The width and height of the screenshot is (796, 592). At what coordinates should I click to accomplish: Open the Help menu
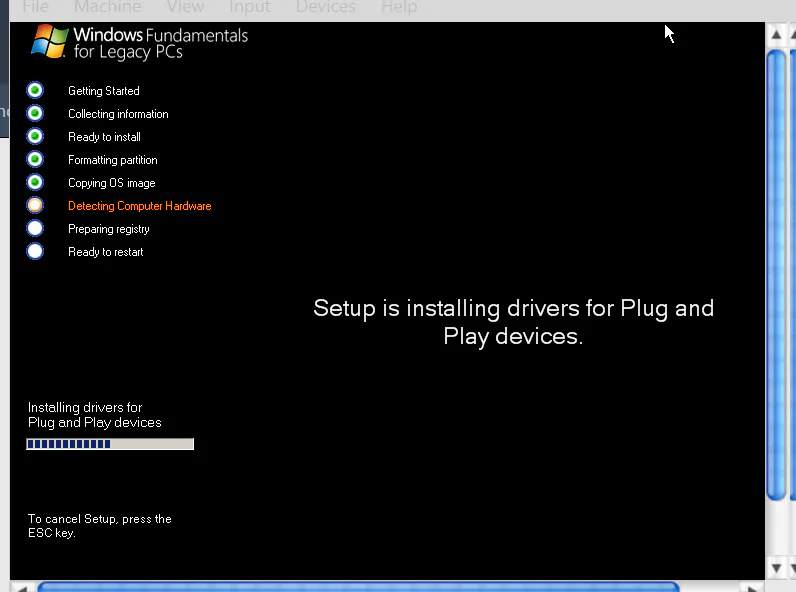[x=399, y=7]
